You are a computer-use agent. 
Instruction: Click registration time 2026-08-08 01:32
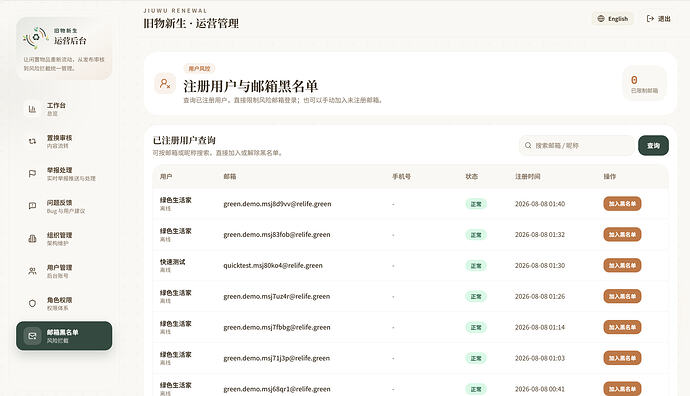coord(540,235)
